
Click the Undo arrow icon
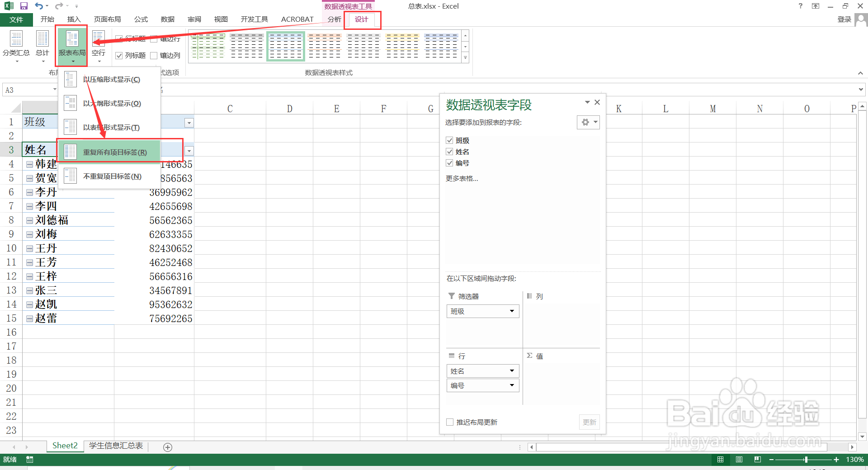point(39,6)
